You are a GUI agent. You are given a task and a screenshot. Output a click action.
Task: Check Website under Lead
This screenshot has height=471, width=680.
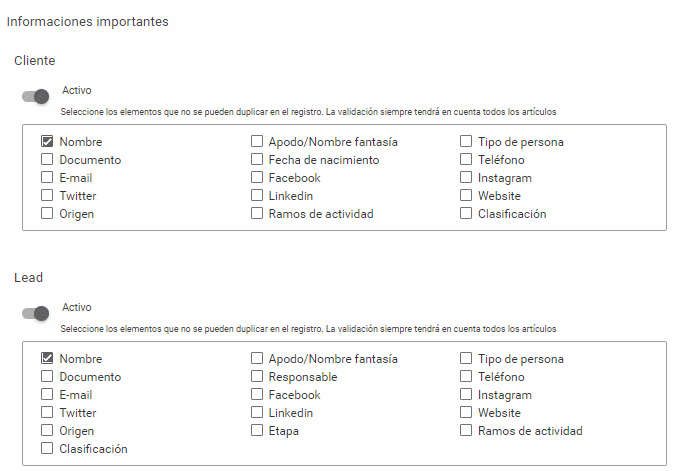[466, 412]
